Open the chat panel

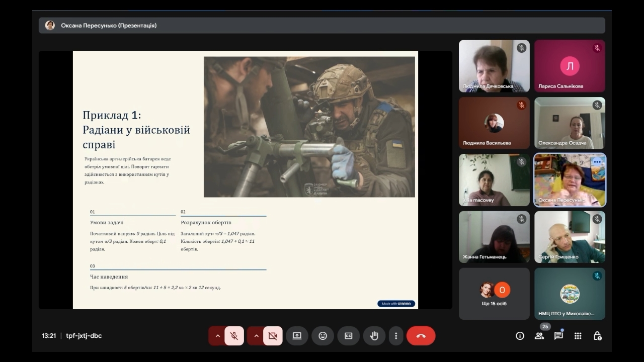pos(558,336)
